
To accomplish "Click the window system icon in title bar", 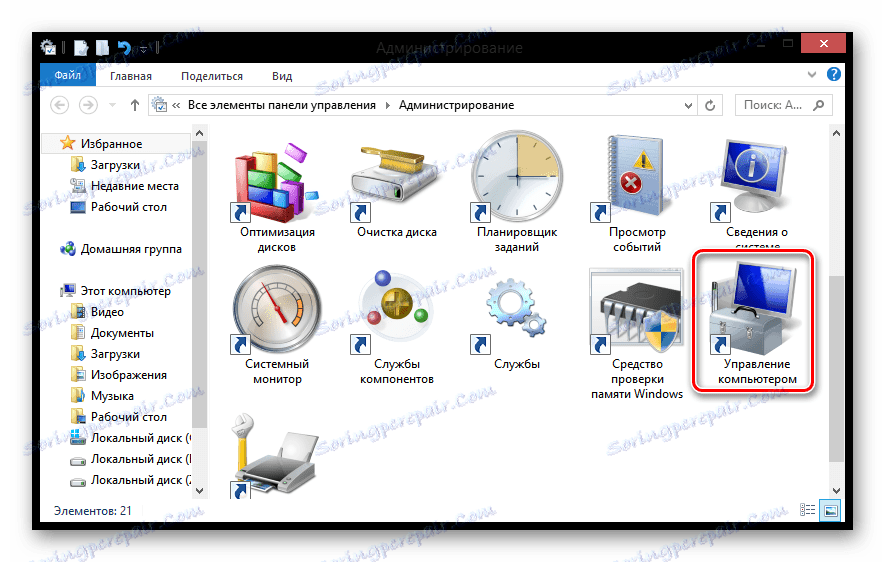I will pyautogui.click(x=49, y=47).
